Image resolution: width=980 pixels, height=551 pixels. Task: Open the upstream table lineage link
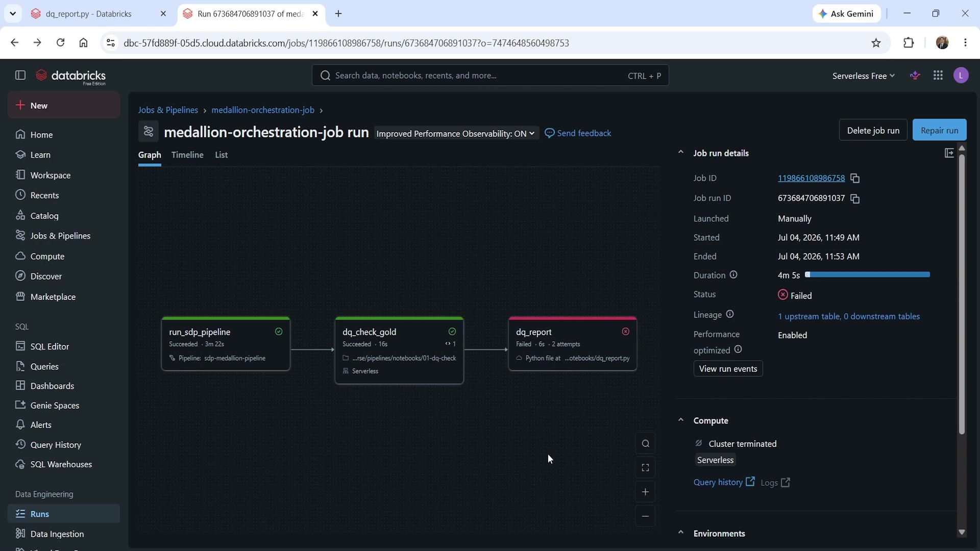(x=849, y=317)
